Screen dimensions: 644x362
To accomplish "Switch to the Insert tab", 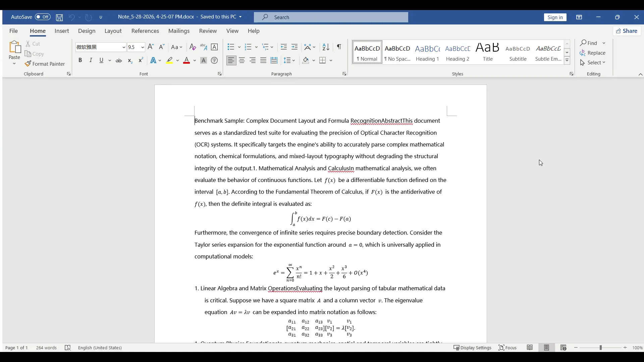I will click(x=62, y=31).
